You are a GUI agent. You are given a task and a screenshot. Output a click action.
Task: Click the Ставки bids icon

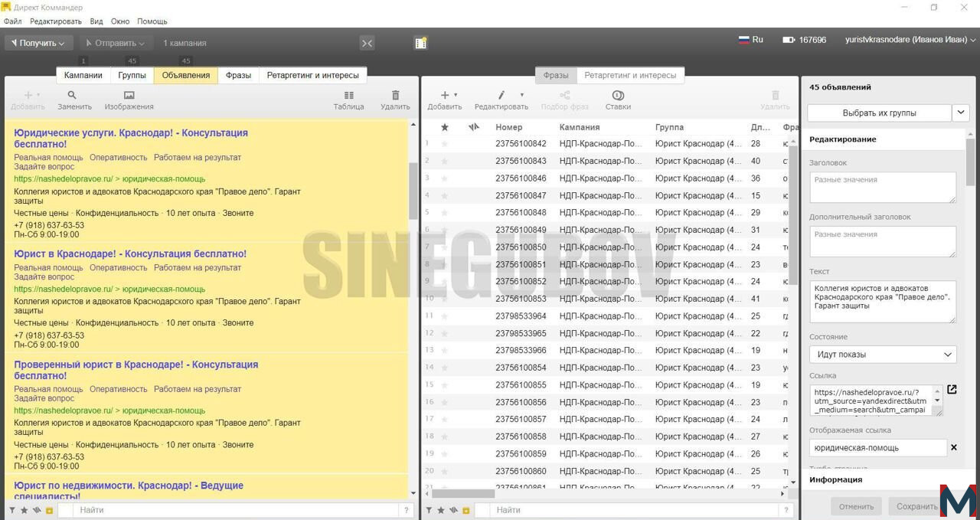pos(618,96)
